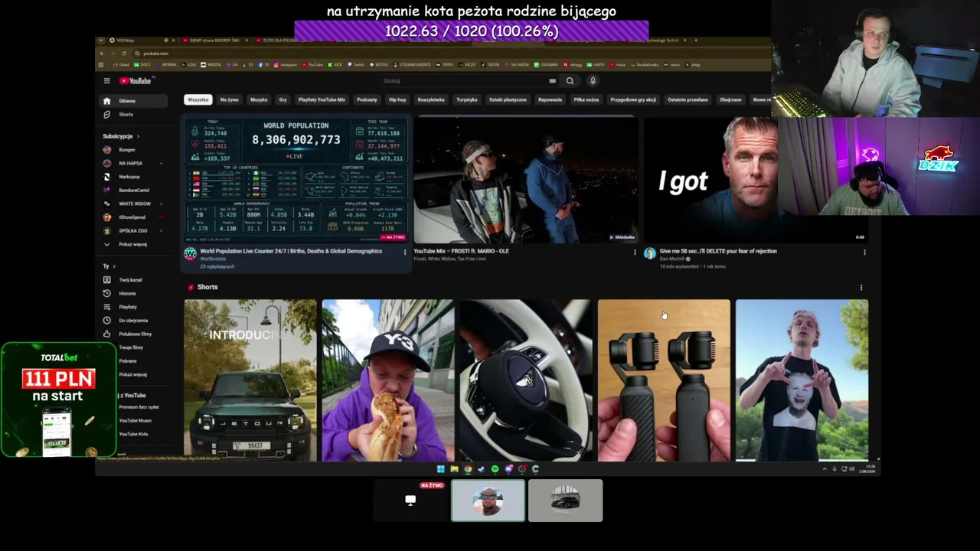This screenshot has height=551, width=980.
Task: Open the on-screen keyboard icon in search
Action: click(552, 80)
